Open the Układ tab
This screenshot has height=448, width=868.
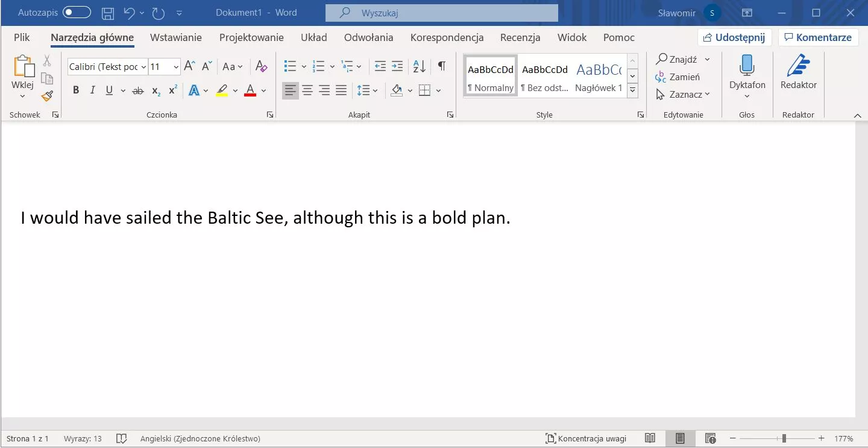click(x=314, y=37)
